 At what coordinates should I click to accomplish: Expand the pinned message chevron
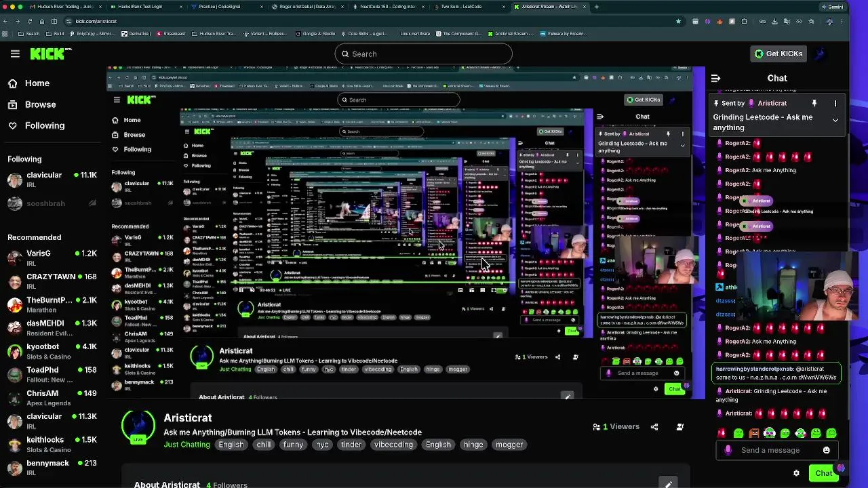pos(835,120)
